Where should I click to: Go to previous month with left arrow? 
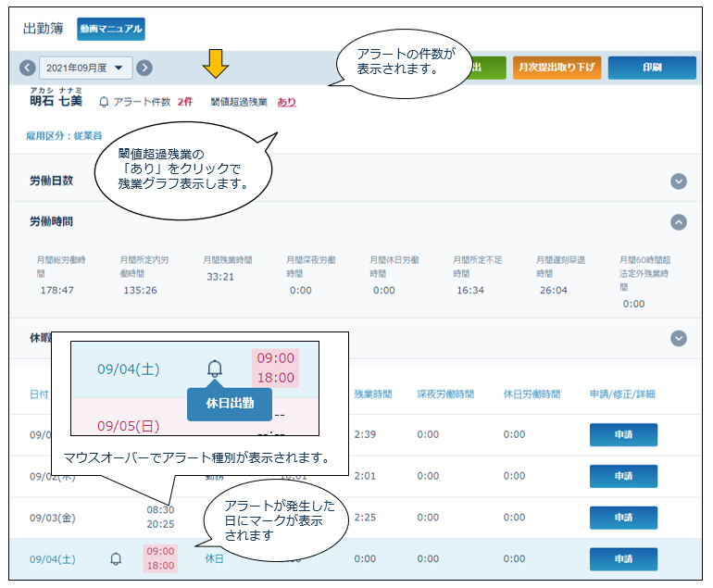pyautogui.click(x=27, y=69)
